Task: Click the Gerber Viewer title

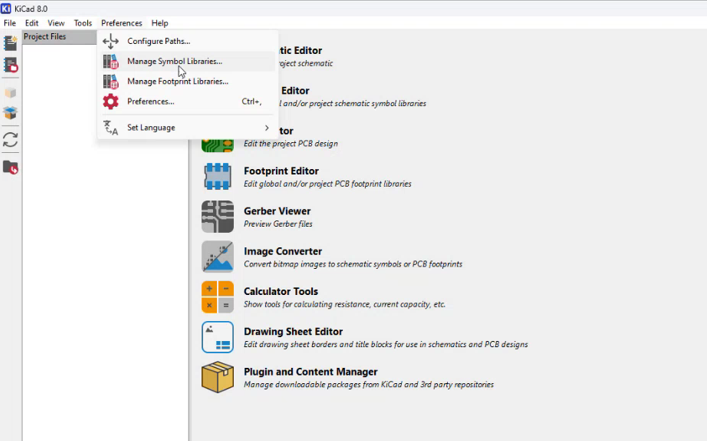Action: tap(277, 211)
